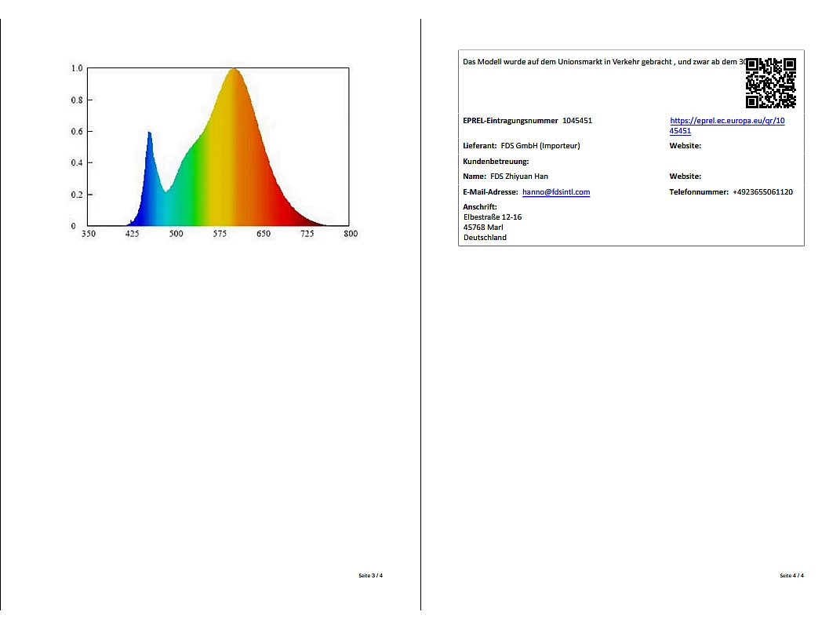
Task: Click the Seite 4 / 4 page footer
Action: pyautogui.click(x=791, y=576)
